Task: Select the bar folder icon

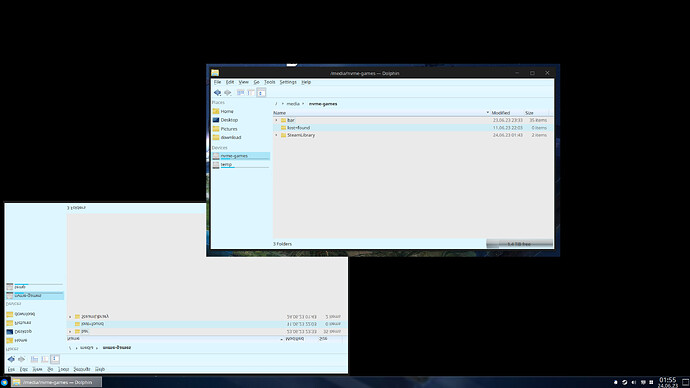Action: 283,120
